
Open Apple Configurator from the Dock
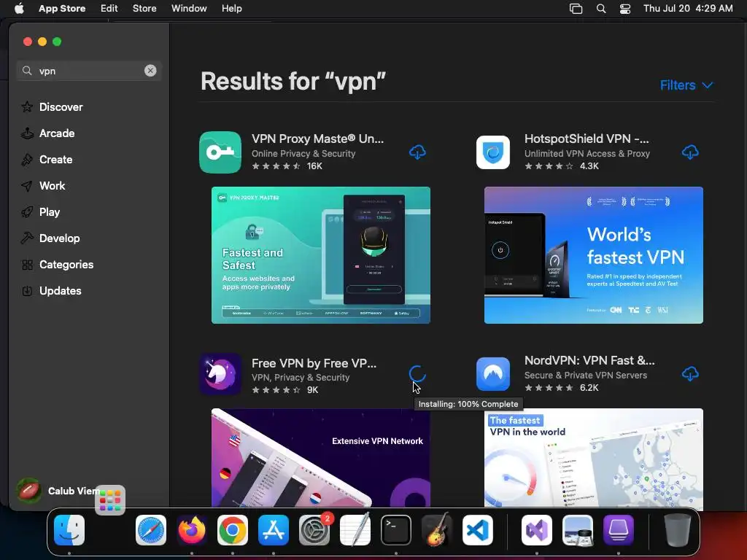[619, 530]
